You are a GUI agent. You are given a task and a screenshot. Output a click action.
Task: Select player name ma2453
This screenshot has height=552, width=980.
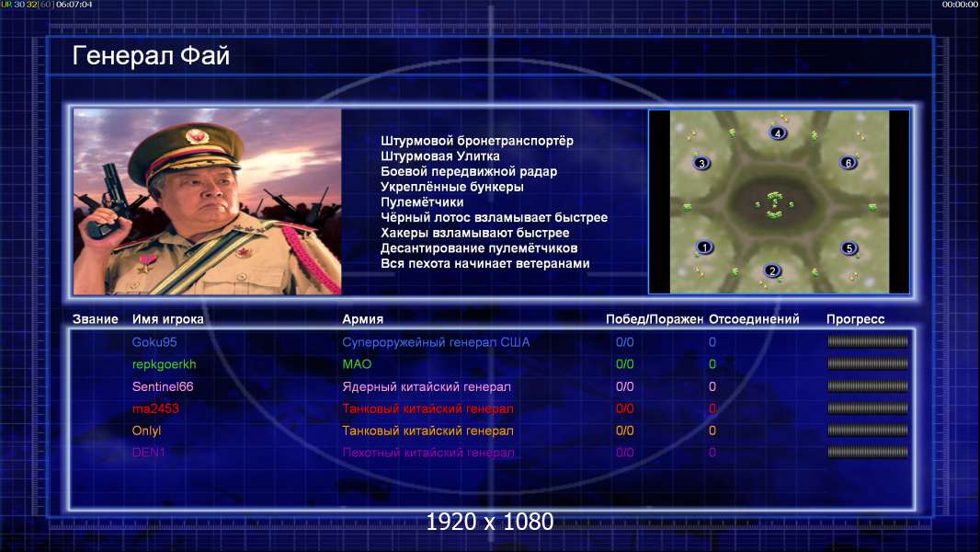tap(155, 408)
